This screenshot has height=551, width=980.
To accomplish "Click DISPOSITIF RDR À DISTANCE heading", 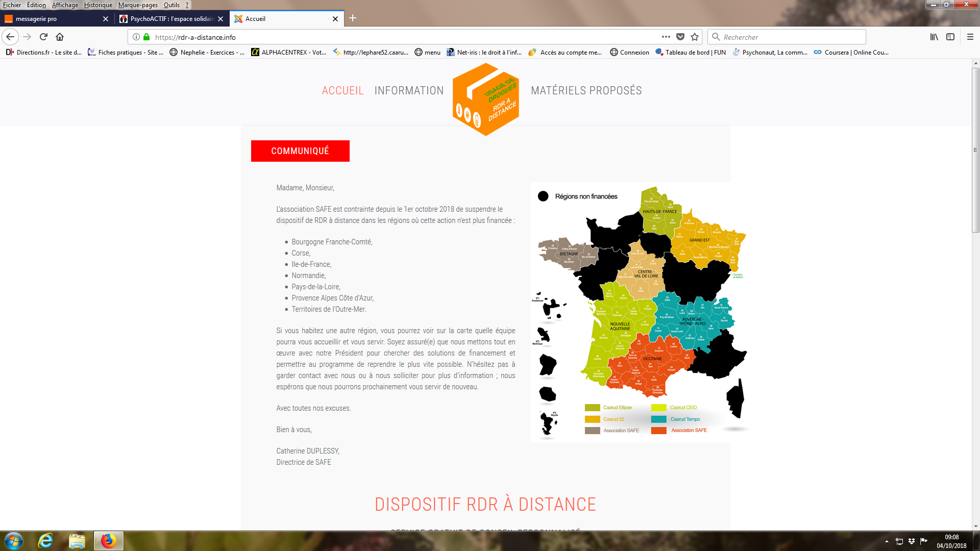I will (x=485, y=504).
